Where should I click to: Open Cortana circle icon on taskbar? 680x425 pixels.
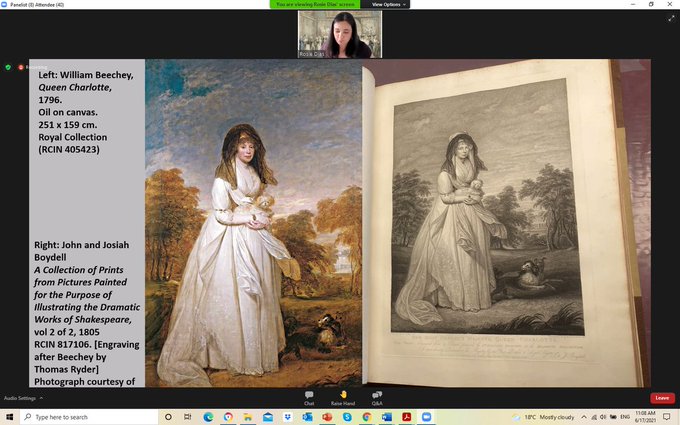pos(168,417)
